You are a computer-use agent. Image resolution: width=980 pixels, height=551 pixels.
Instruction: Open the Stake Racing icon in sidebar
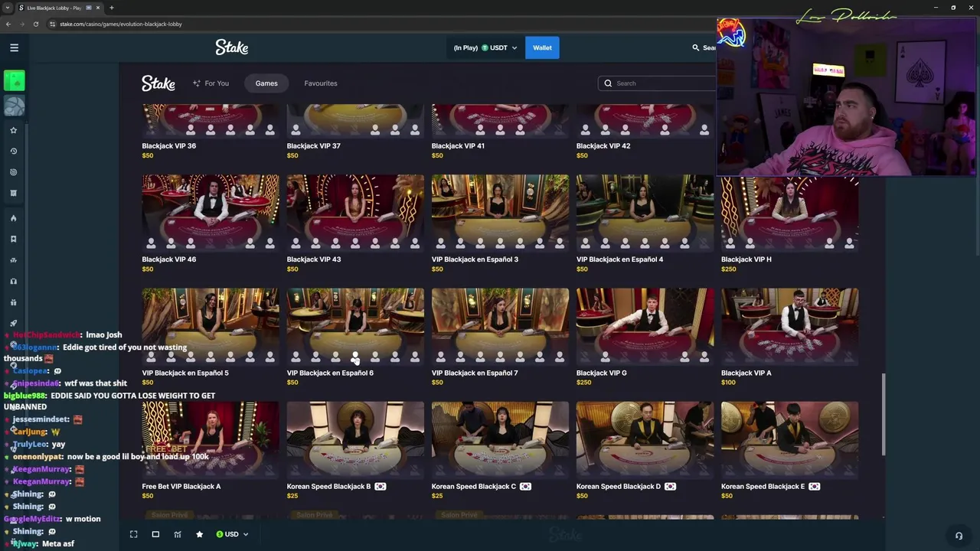[13, 260]
